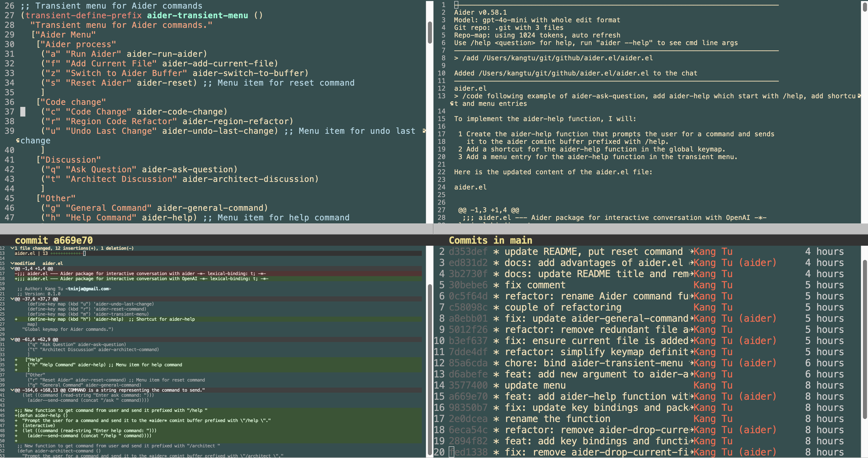This screenshot has height=458, width=868.
Task: Collapse the '@@ -37,6 +37,7 @@' hunk
Action: (x=12, y=299)
